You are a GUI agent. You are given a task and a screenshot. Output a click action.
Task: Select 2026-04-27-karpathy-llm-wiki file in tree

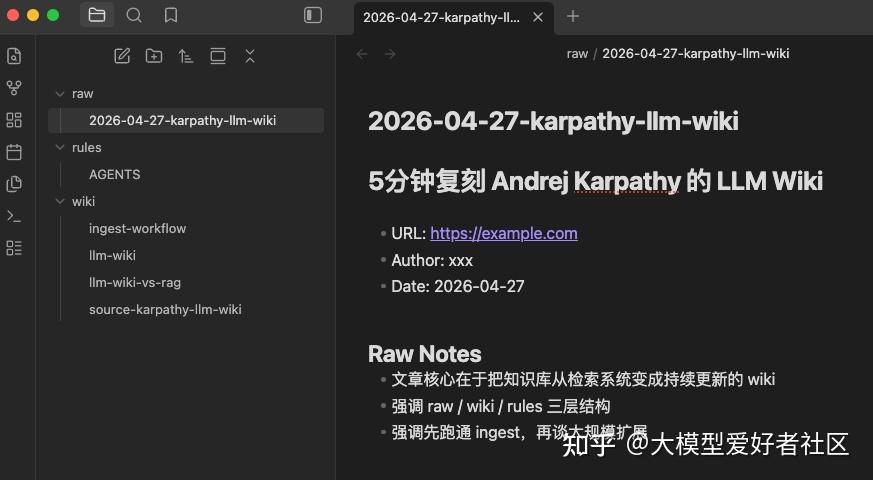tap(186, 120)
